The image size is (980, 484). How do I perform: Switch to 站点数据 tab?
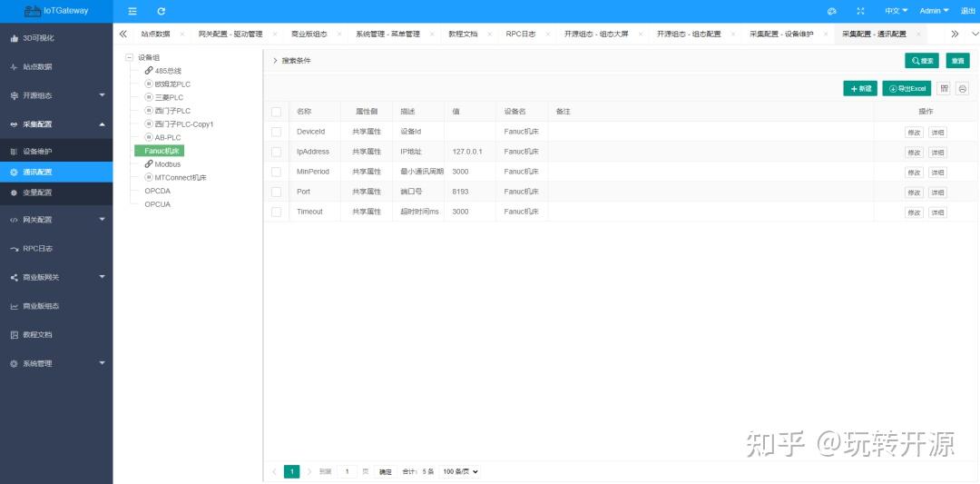(x=155, y=34)
